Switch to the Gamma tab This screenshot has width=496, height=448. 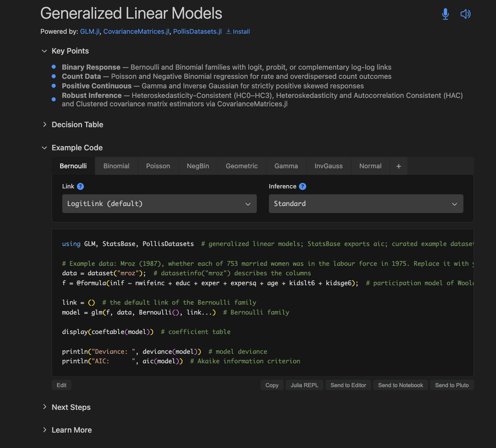pyautogui.click(x=286, y=166)
